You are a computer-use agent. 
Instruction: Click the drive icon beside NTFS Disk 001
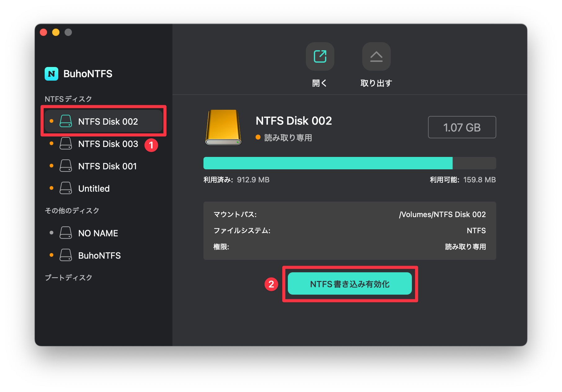66,166
